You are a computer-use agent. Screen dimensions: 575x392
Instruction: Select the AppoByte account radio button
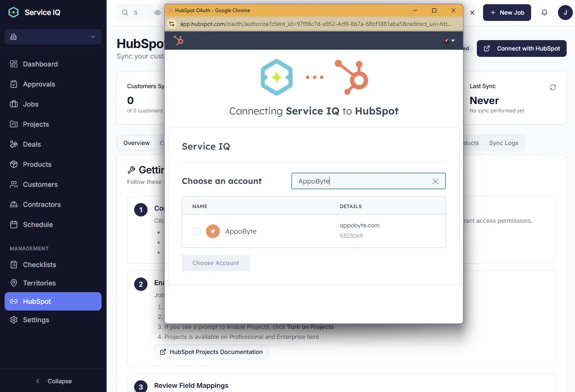pyautogui.click(x=197, y=231)
